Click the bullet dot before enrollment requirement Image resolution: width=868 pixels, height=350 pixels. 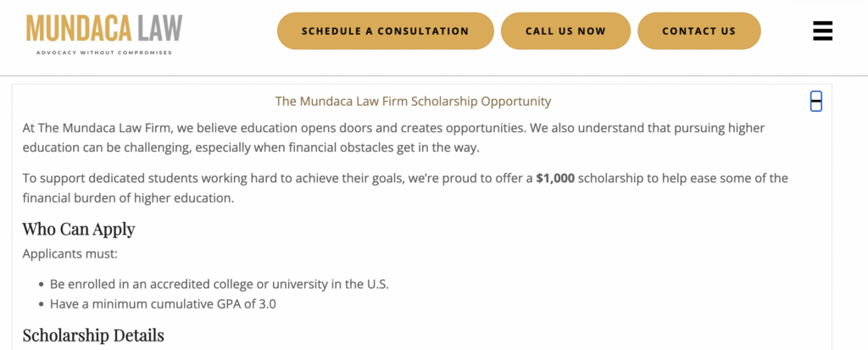pos(41,285)
